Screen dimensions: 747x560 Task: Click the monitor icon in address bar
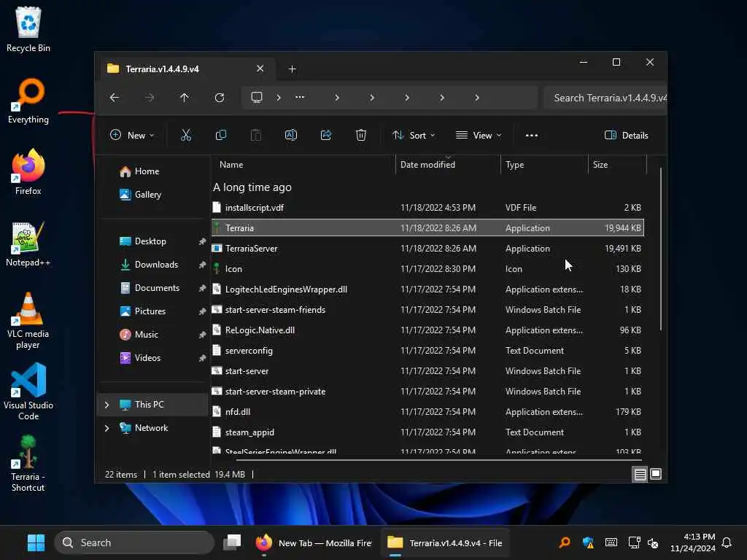[257, 98]
